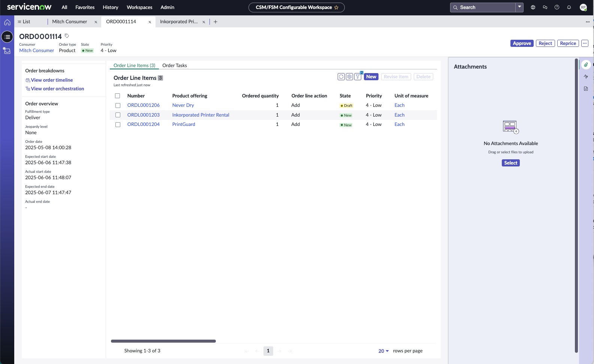Sort by the Ordered quantity column header
Viewport: 594px width, 364px height.
pos(260,96)
